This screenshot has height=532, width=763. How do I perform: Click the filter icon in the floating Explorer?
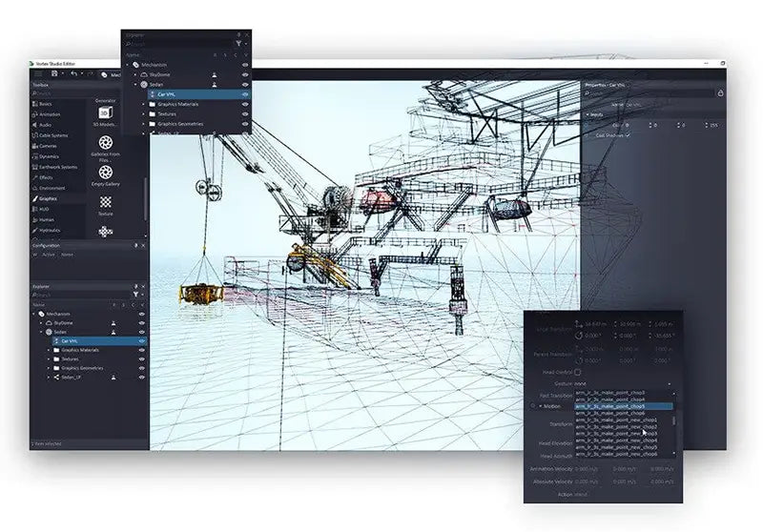tap(238, 44)
